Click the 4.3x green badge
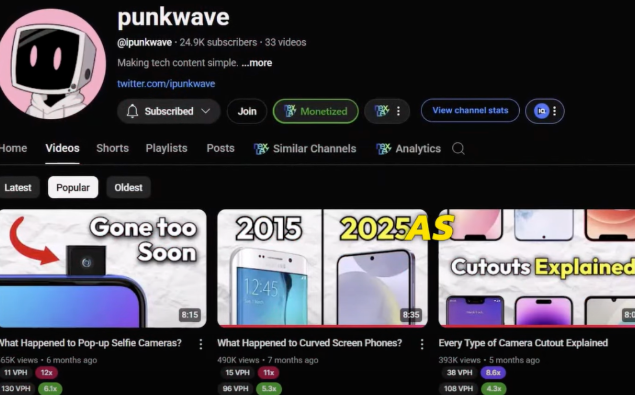This screenshot has height=395, width=635. [494, 389]
